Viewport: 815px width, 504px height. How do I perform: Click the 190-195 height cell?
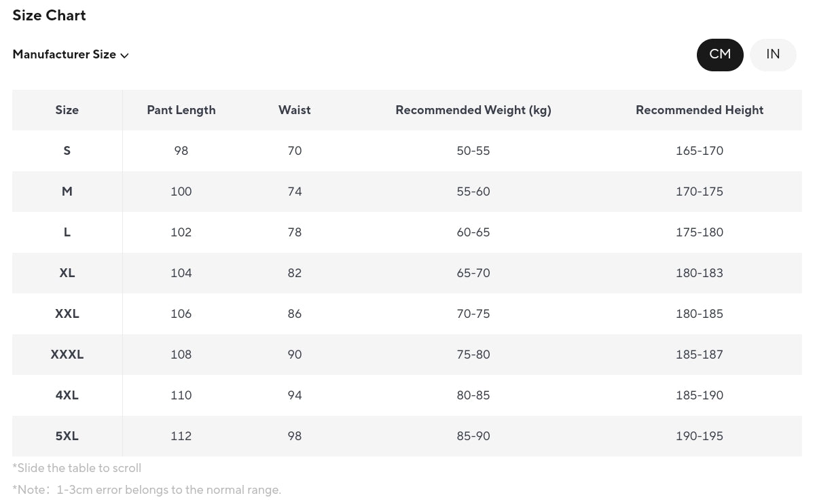point(700,436)
